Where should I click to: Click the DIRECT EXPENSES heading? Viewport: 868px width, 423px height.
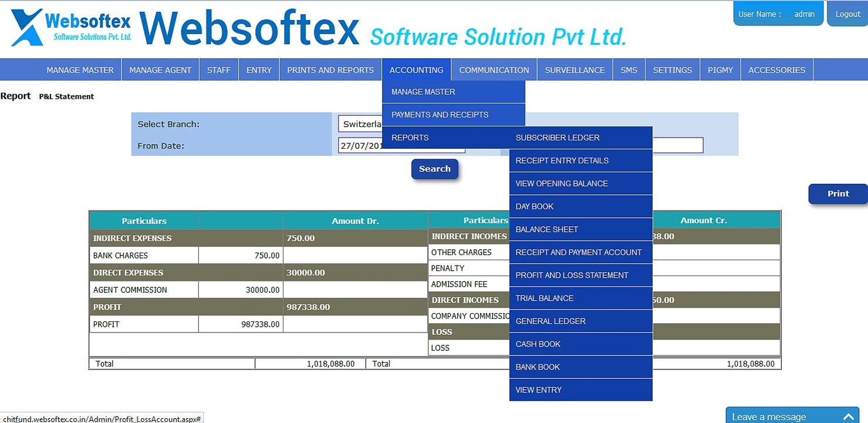tap(128, 273)
